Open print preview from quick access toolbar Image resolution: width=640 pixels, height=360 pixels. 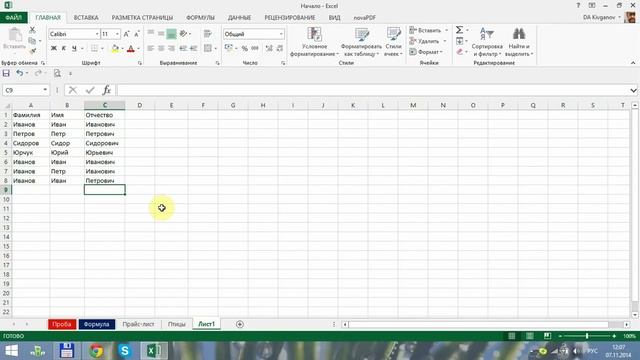[x=57, y=73]
